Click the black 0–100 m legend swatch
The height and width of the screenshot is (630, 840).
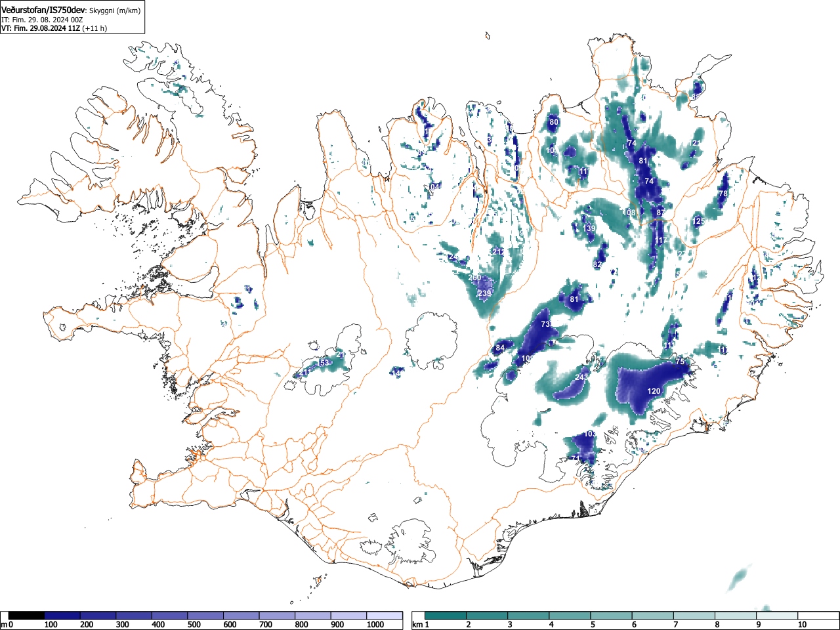(x=26, y=616)
